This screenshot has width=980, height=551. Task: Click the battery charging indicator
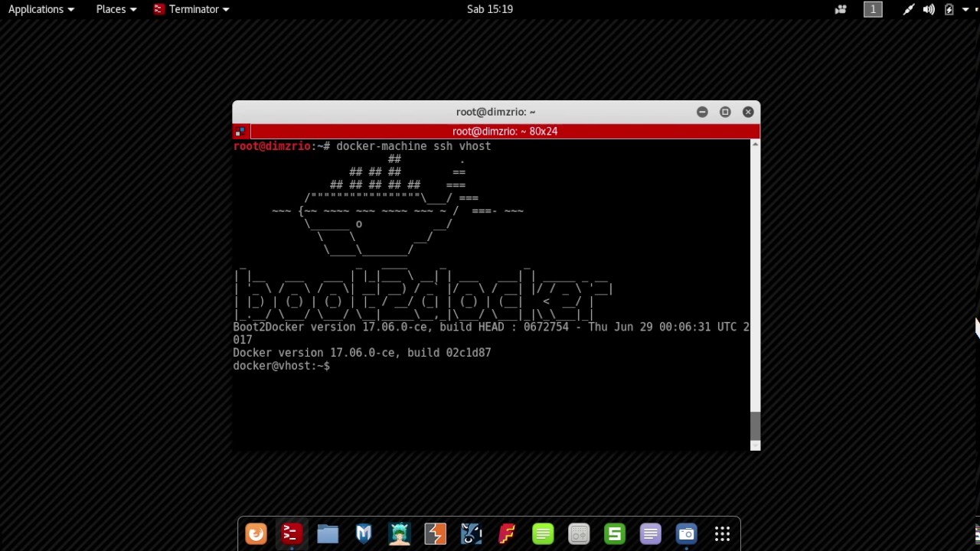[x=949, y=9]
